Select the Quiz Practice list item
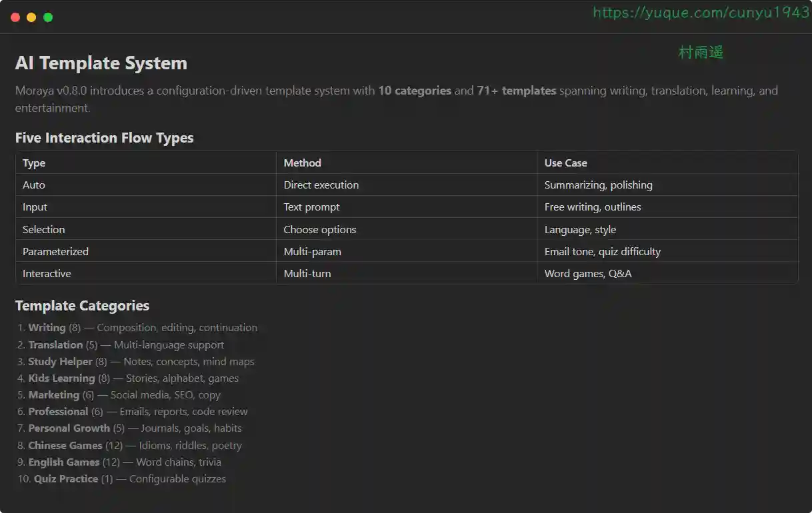812x513 pixels. 66,479
